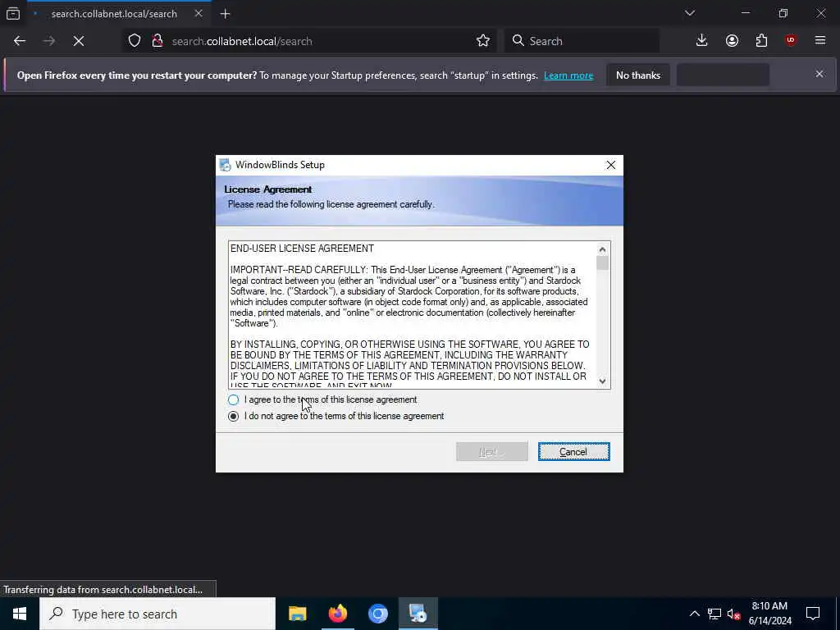Expand the list all tabs chevron
The image size is (840, 630).
pos(689,13)
